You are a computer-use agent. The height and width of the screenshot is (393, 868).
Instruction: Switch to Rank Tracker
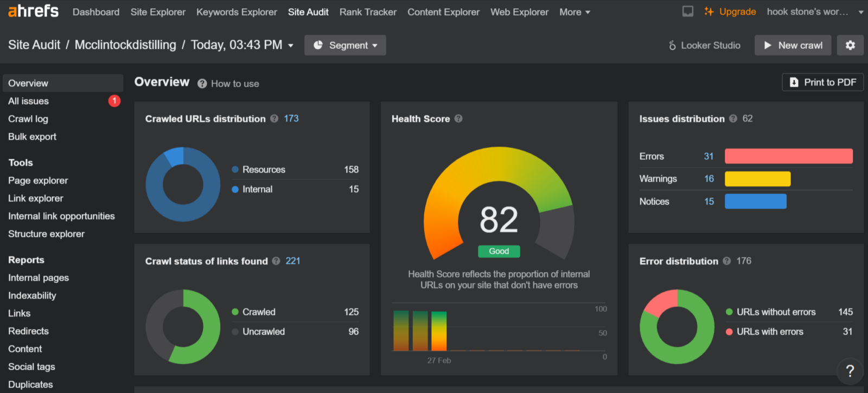(368, 12)
